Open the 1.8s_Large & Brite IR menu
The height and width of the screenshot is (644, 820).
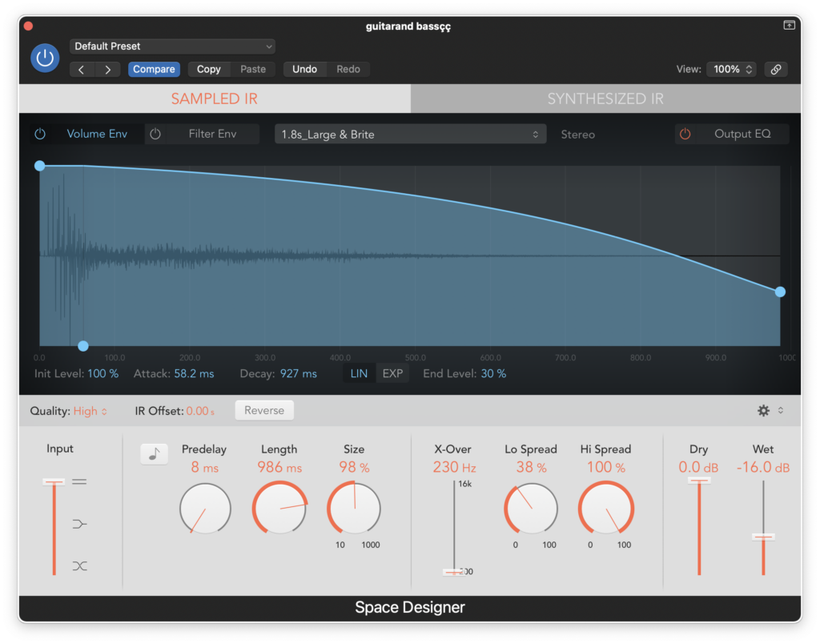tap(411, 135)
